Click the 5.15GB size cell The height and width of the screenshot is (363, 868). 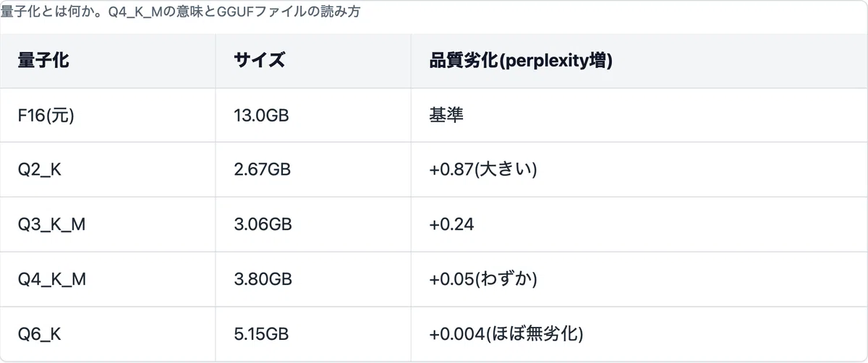(x=261, y=334)
